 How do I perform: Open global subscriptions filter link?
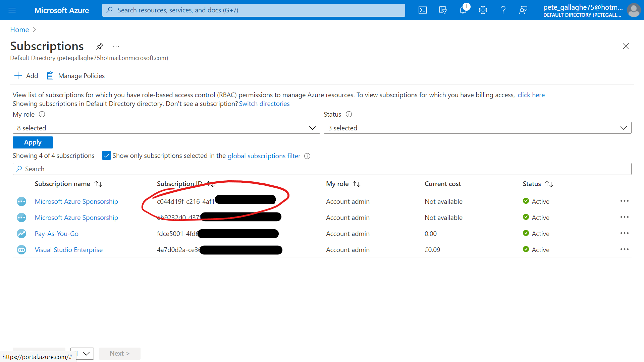pos(264,156)
